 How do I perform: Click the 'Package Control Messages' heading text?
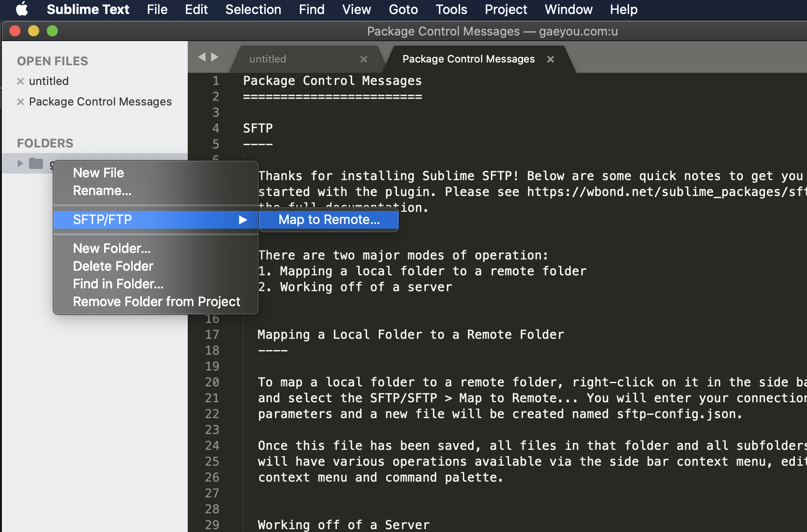pyautogui.click(x=333, y=81)
